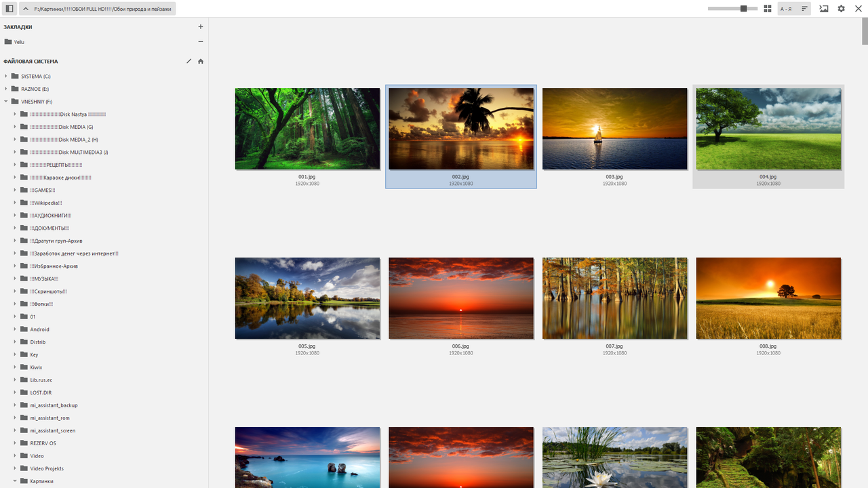Select the 006.jpg red sunset thumbnail

tap(461, 298)
